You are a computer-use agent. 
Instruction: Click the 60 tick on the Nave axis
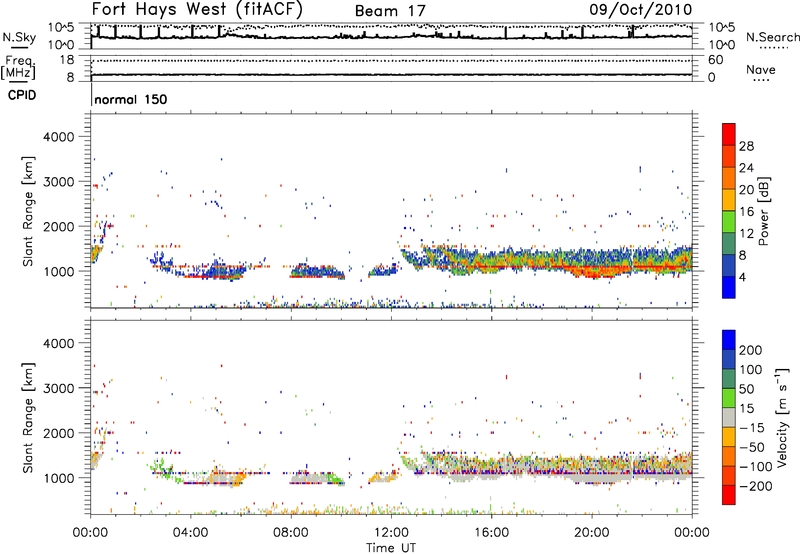[715, 60]
